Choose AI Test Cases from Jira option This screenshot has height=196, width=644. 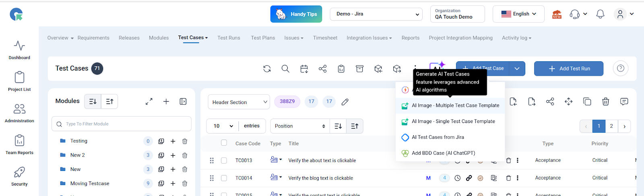point(438,137)
